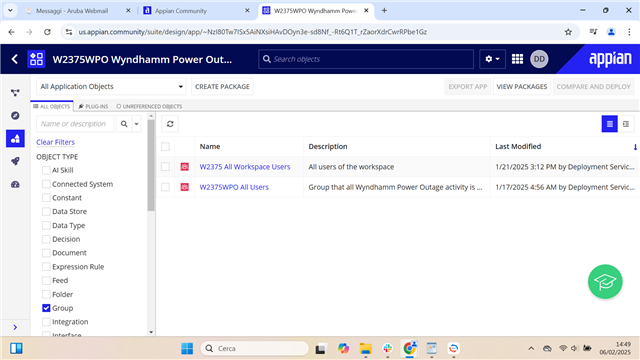Viewport: 640px width, 360px height.
Task: Open the W2375 All Workspace Users group
Action: (x=244, y=167)
